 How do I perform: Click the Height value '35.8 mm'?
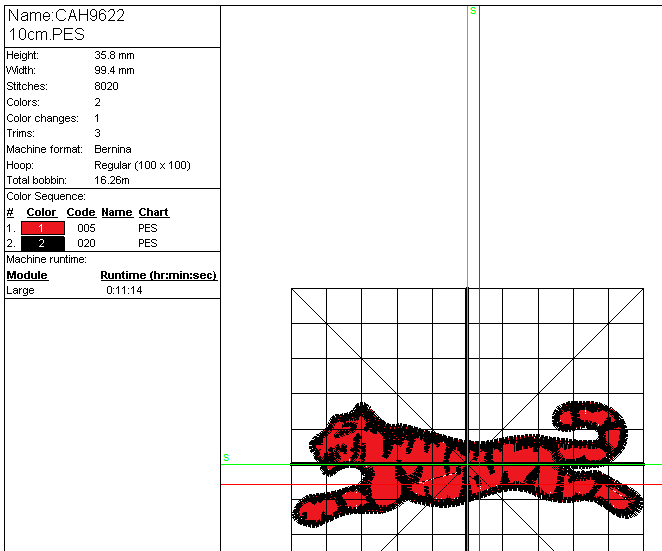pyautogui.click(x=114, y=55)
